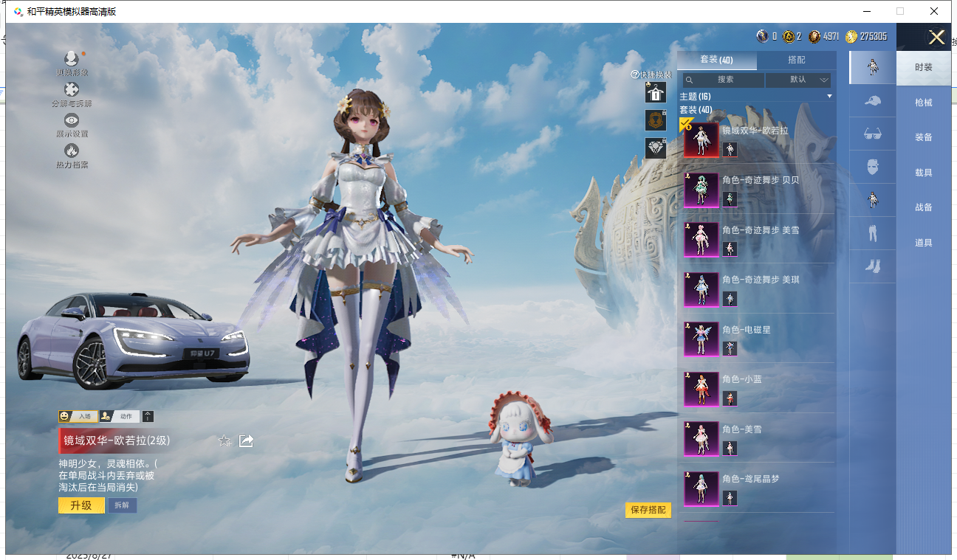Click the small outfit piece icon under 镜域双华-欧若拉

(730, 149)
